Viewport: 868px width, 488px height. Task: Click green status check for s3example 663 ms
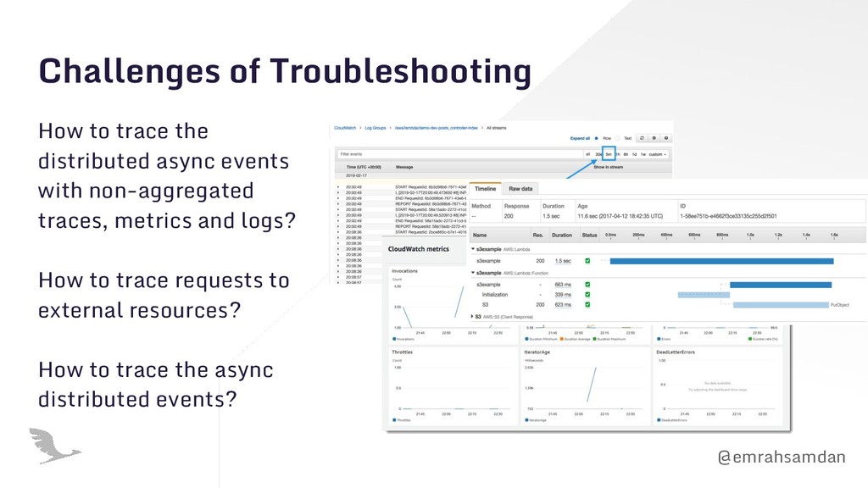587,285
